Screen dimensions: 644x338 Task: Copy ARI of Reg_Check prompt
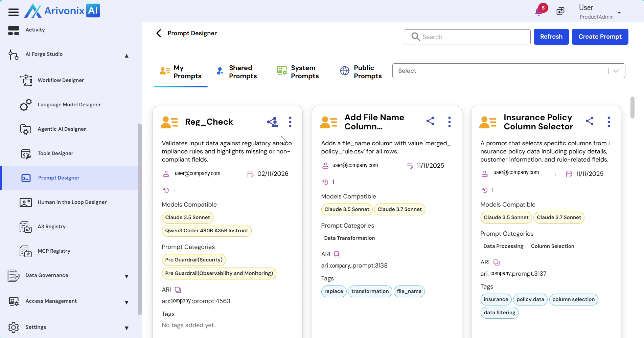tap(178, 290)
